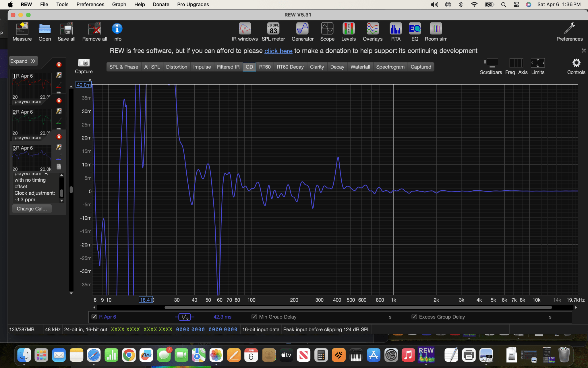Toggle Min Group Delay checkbox
Screen dimensions: 588x368
click(254, 317)
